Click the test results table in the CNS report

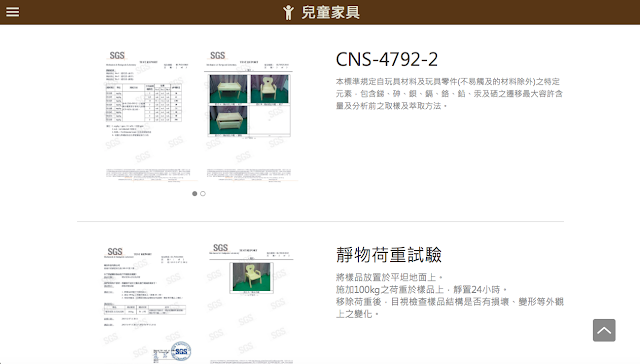143,102
